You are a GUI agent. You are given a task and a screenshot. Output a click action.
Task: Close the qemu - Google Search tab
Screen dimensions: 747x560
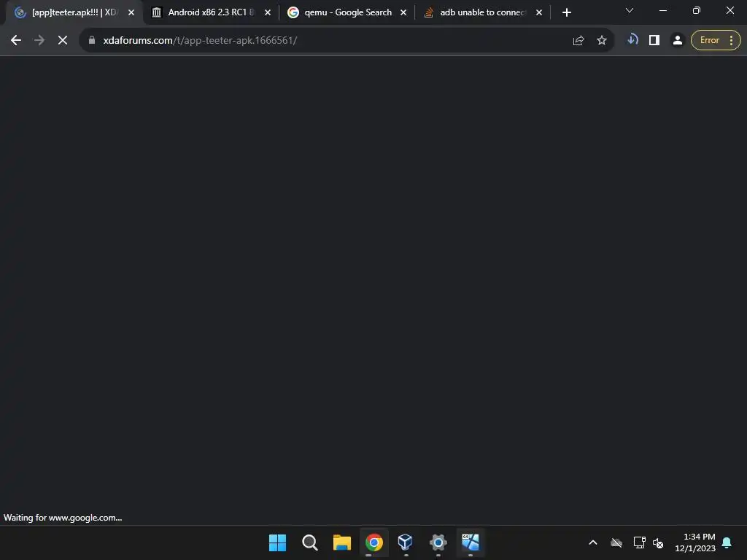coord(403,13)
